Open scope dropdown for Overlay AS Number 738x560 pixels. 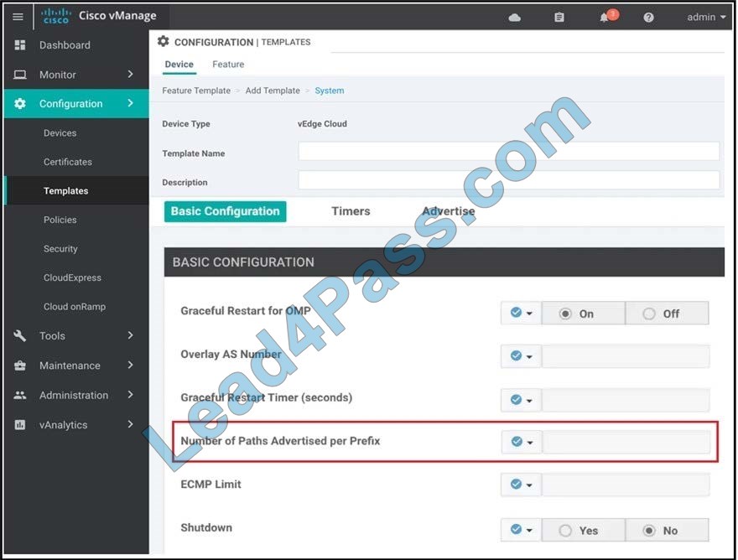(522, 356)
